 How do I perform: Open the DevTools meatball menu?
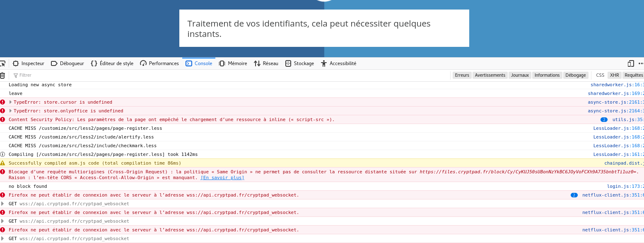pyautogui.click(x=641, y=63)
